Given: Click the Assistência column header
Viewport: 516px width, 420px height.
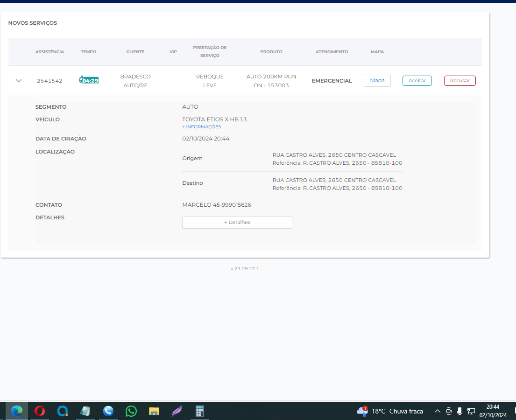Looking at the screenshot, I should (49, 52).
